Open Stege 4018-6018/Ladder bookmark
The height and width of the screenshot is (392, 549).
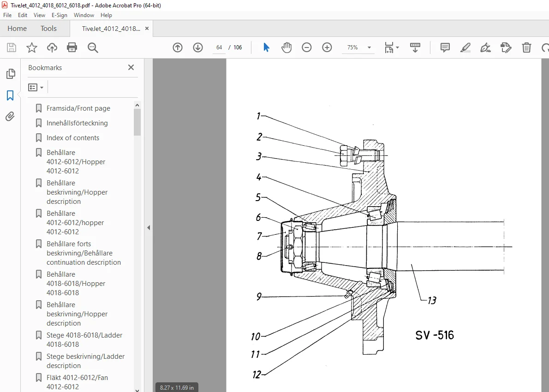[84, 339]
